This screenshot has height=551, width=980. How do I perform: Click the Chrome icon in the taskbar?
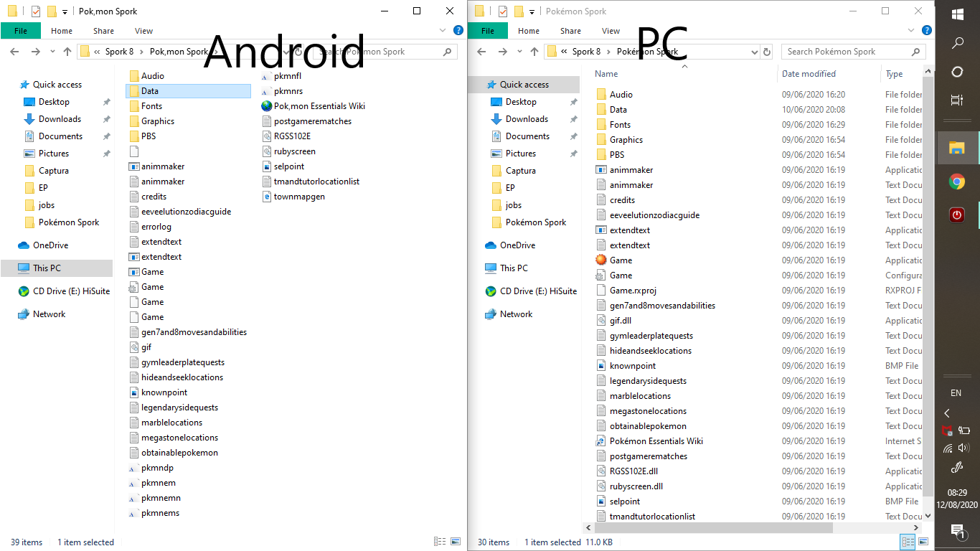coord(956,182)
